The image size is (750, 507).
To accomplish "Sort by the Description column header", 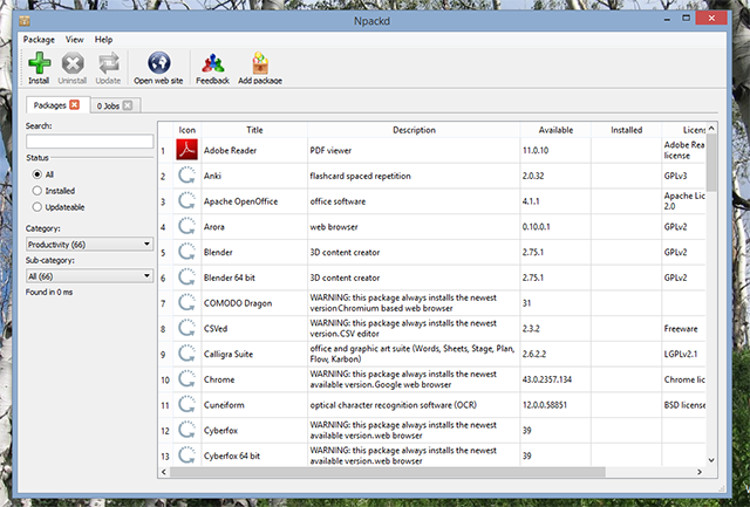I will click(414, 130).
